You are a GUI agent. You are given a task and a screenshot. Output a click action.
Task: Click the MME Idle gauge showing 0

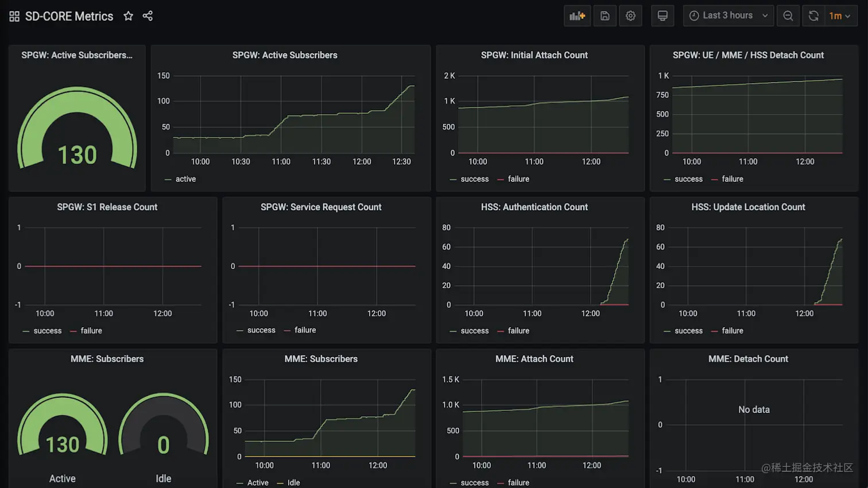[164, 425]
